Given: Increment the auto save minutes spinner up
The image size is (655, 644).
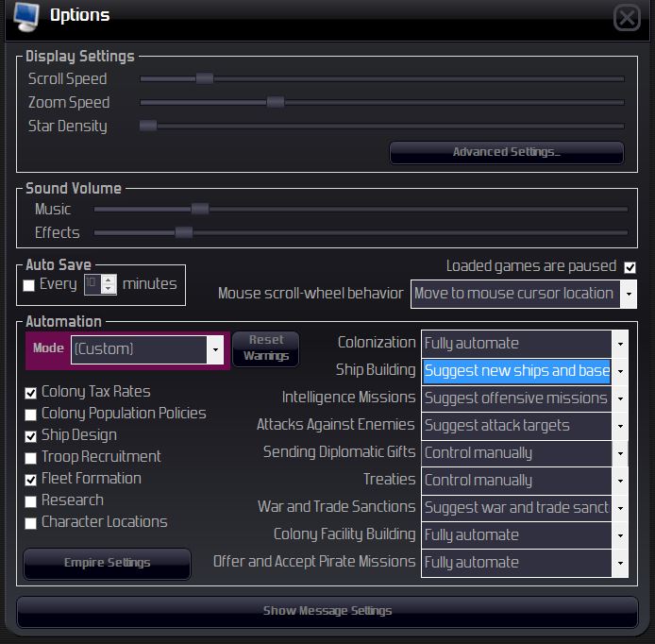Looking at the screenshot, I should [109, 280].
